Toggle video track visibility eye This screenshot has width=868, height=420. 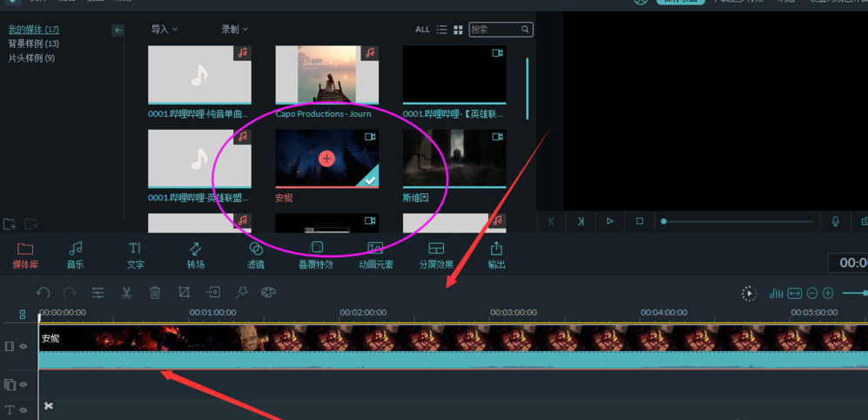pyautogui.click(x=24, y=346)
